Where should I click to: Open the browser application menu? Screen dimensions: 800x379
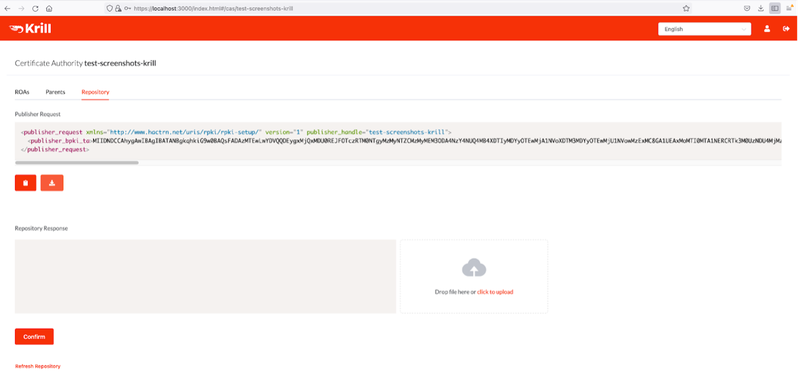(789, 9)
